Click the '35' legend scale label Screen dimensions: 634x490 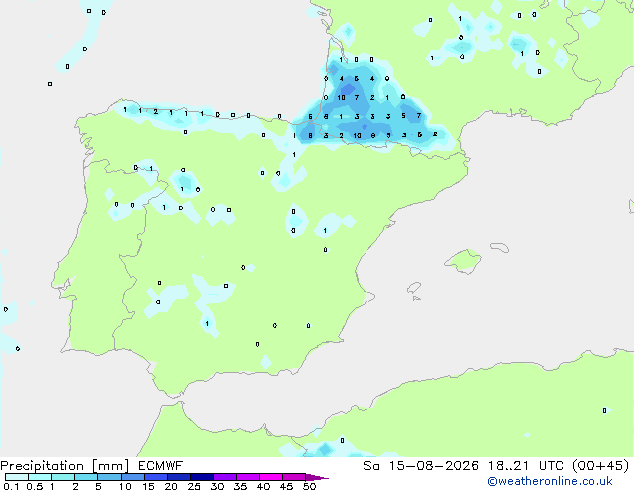[x=240, y=486]
